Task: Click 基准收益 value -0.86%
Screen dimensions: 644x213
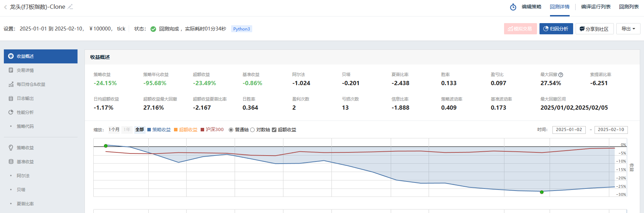Action: tap(252, 83)
